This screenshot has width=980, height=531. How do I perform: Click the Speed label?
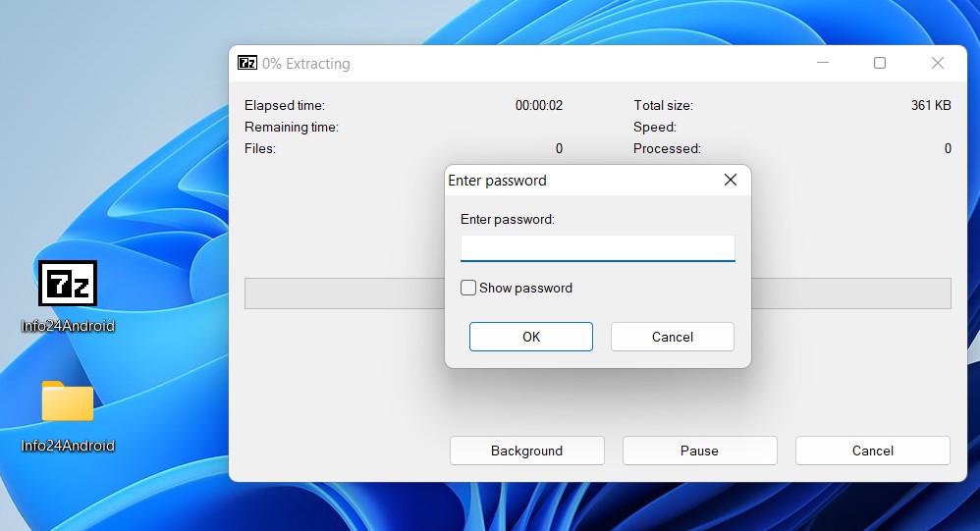point(654,127)
